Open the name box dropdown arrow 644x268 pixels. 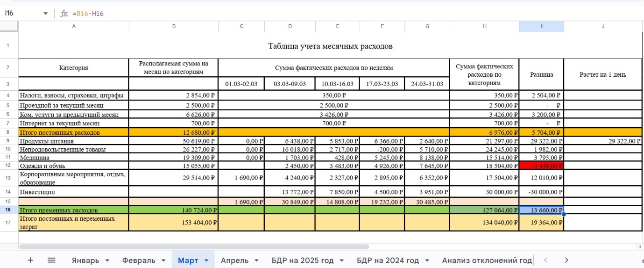(45, 14)
